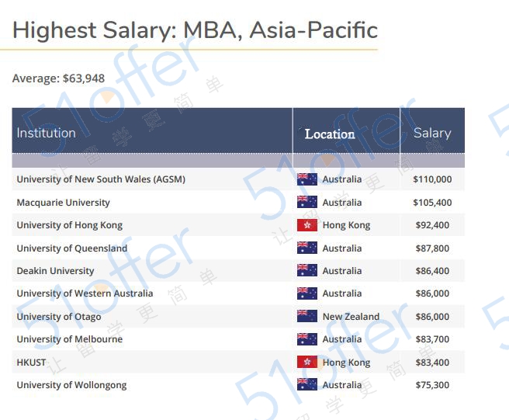Open University of New South Wales (AGSM) entry

(101, 179)
